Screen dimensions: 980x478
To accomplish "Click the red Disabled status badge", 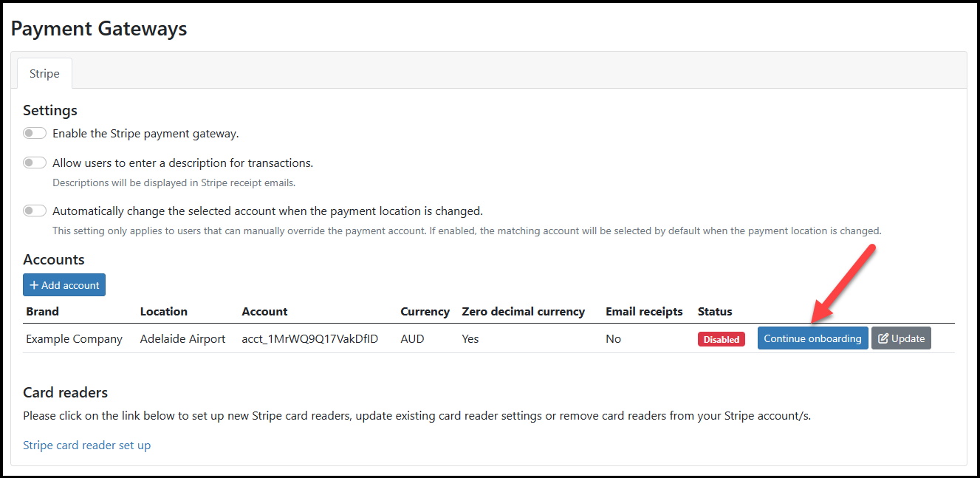I will tap(722, 339).
